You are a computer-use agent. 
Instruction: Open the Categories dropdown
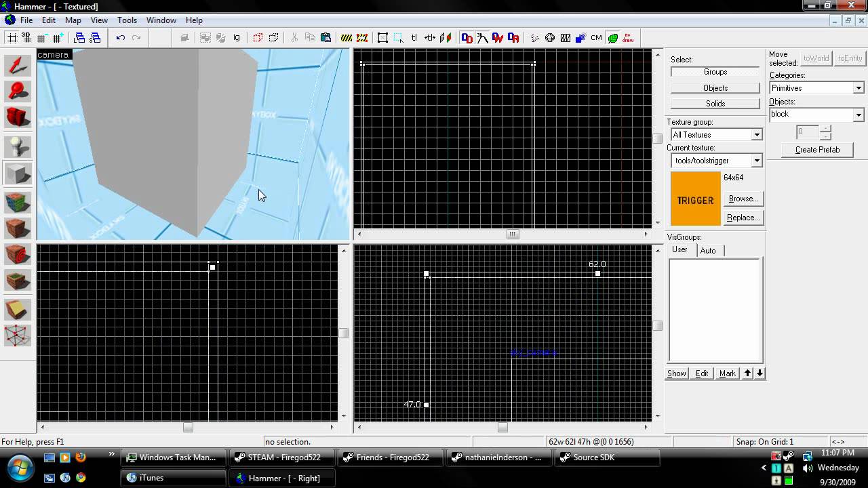coord(859,88)
